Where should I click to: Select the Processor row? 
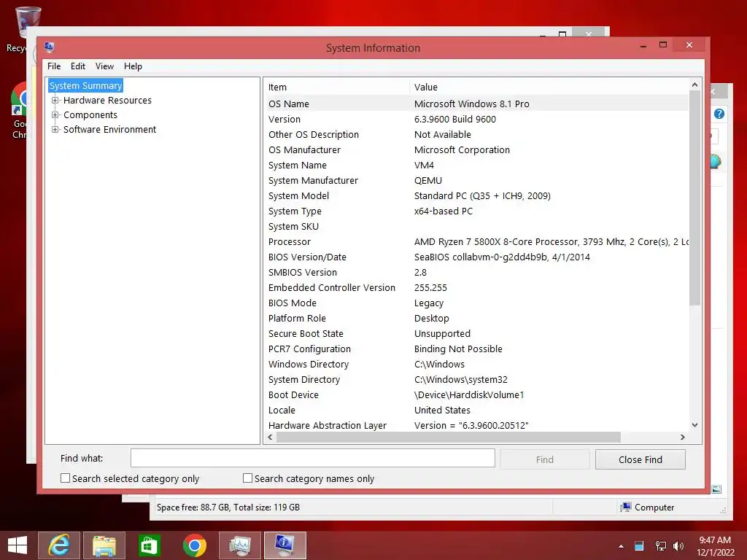[476, 241]
